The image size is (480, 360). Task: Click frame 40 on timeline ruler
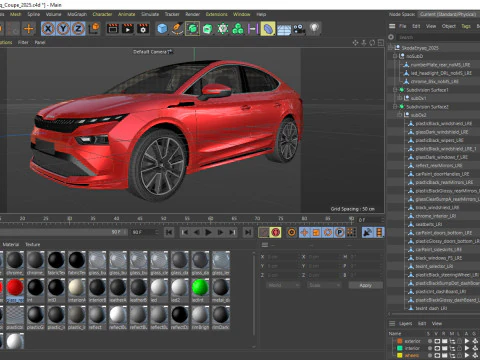click(x=116, y=219)
